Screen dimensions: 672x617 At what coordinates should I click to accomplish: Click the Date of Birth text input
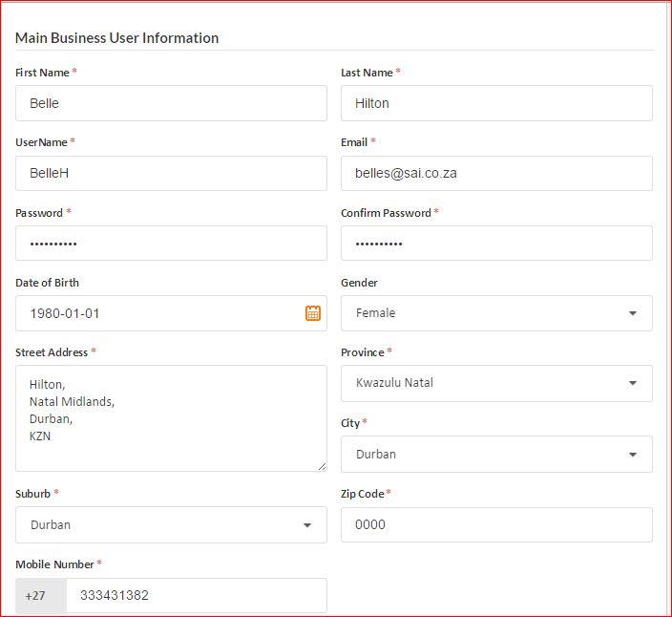click(x=157, y=313)
